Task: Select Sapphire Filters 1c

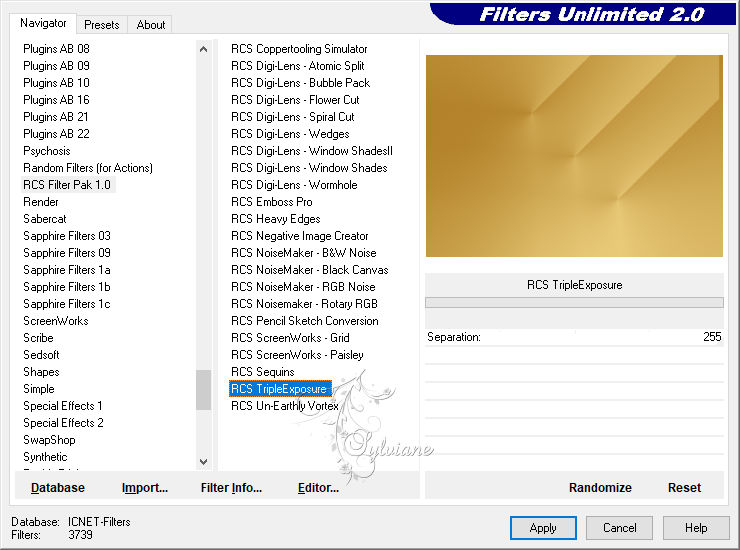Action: pyautogui.click(x=67, y=304)
